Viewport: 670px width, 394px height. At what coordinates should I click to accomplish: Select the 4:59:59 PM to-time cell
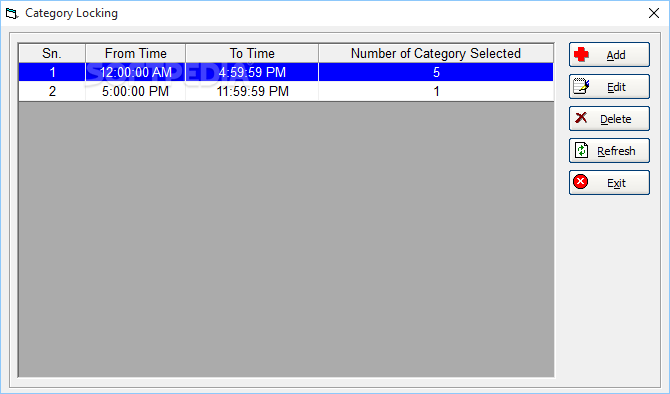[x=252, y=72]
